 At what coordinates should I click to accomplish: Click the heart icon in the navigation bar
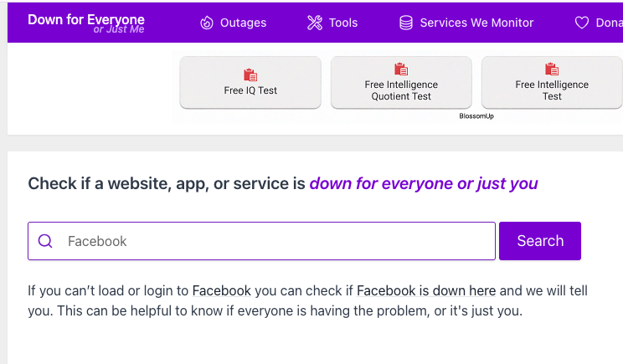pos(582,23)
